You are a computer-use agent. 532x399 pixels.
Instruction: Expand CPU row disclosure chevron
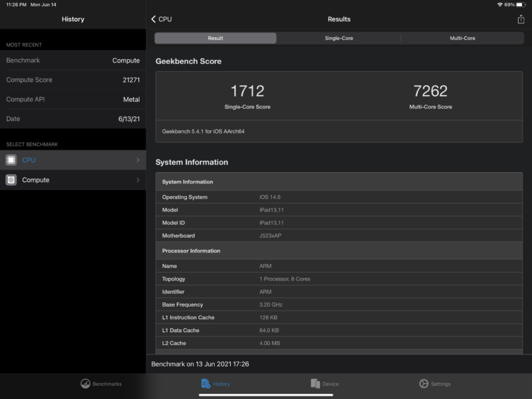[138, 160]
